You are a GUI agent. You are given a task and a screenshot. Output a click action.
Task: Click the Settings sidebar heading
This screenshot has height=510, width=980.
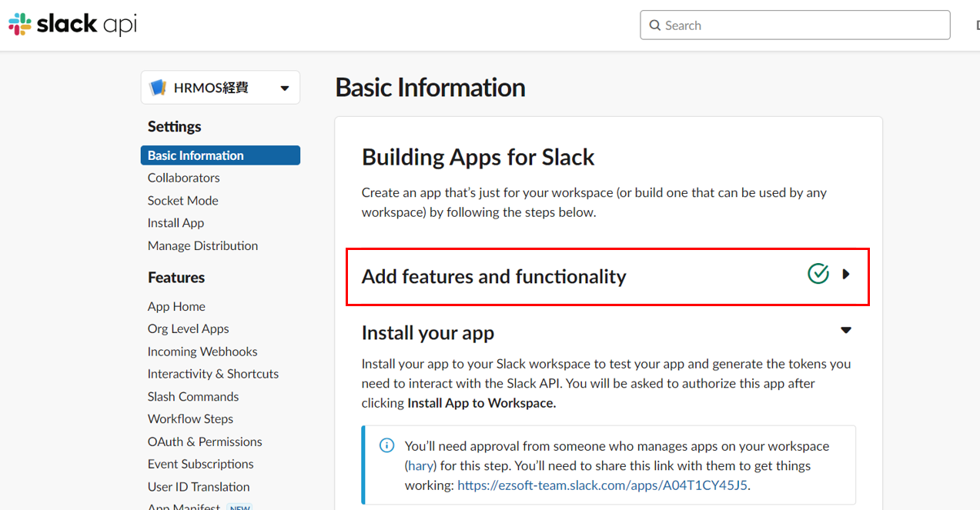[x=175, y=127]
